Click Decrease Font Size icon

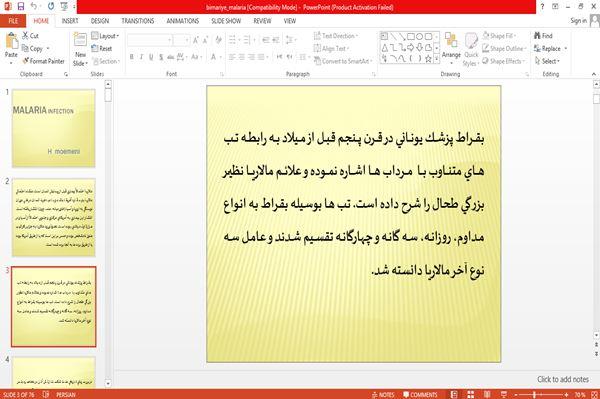(206, 40)
